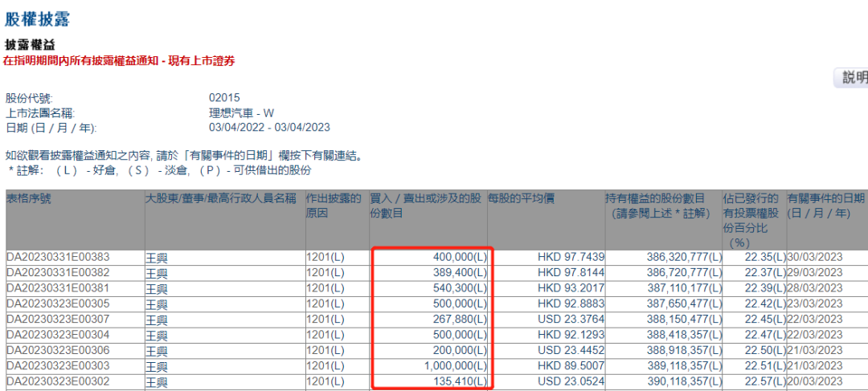This screenshot has height=391, width=868.
Task: Click the 股權披露 page heading
Action: 36,14
